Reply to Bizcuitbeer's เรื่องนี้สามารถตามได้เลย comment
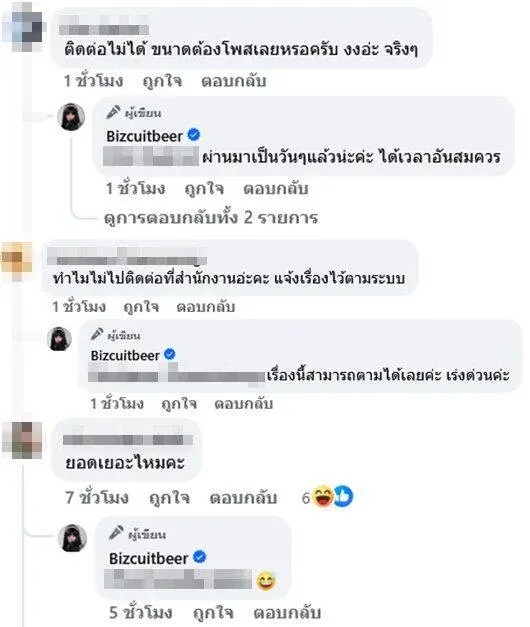530x627 pixels. coord(244,404)
